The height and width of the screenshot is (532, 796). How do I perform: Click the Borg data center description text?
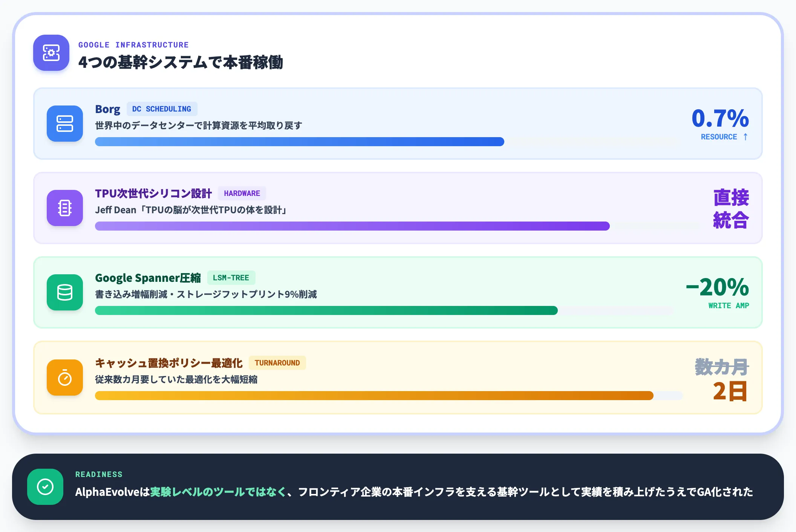(x=199, y=125)
